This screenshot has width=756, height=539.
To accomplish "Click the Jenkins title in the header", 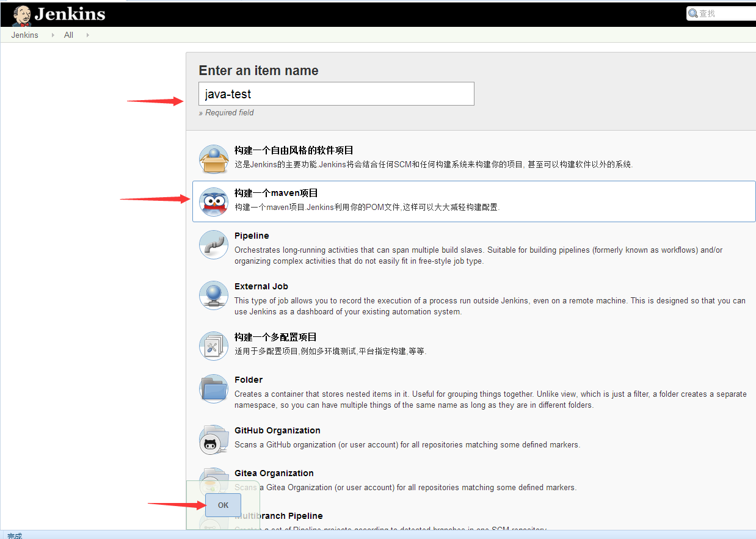I will coord(70,13).
